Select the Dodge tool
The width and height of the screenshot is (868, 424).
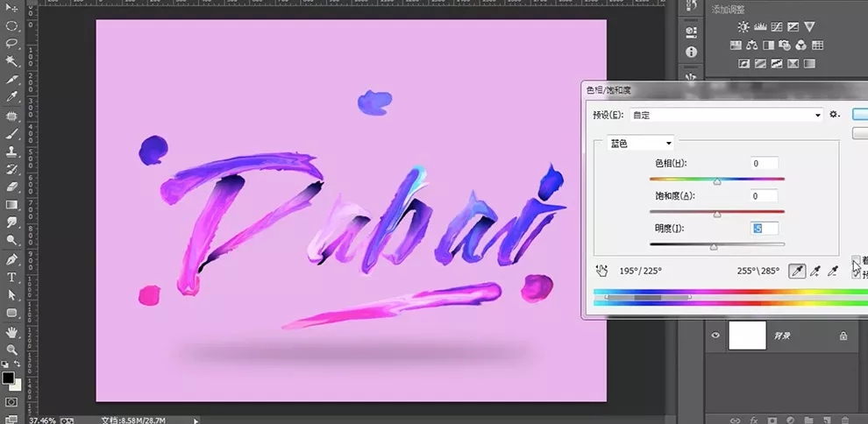point(11,240)
